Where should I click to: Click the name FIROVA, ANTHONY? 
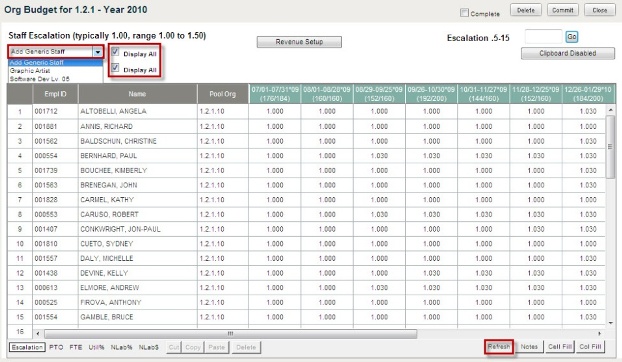coord(111,303)
